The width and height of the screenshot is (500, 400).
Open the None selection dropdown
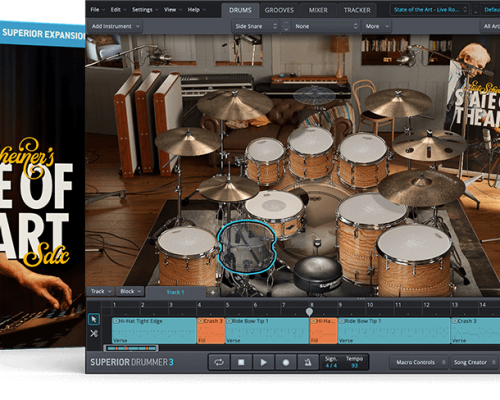click(x=326, y=26)
